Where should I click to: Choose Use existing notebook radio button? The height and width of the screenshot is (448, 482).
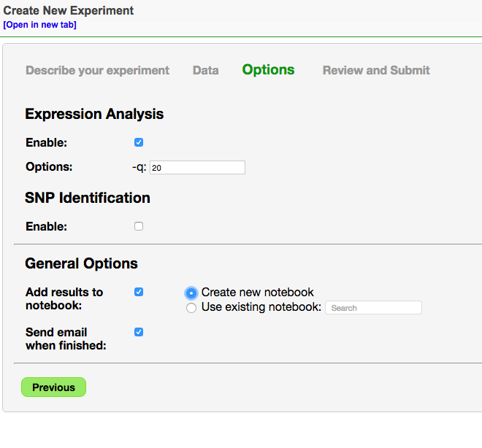point(191,308)
